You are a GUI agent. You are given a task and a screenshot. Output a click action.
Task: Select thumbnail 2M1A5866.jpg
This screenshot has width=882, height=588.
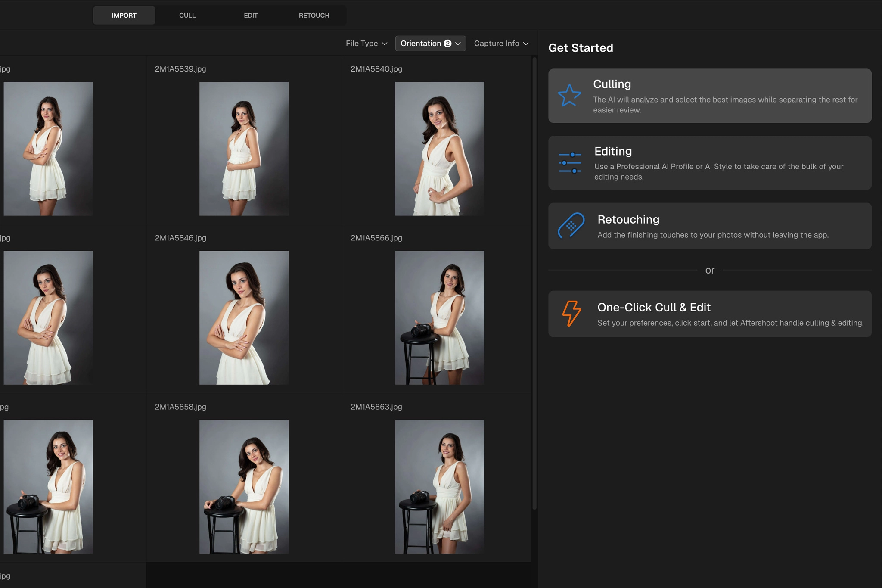point(440,317)
